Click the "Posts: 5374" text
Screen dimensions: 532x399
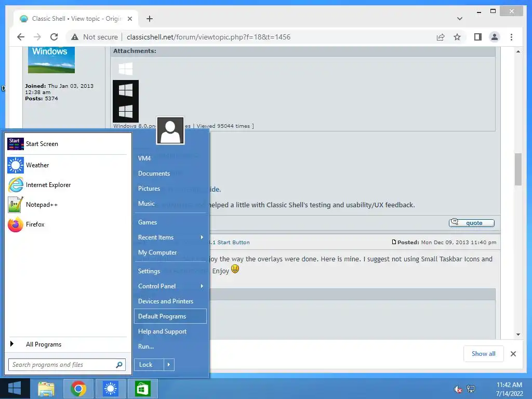42,98
